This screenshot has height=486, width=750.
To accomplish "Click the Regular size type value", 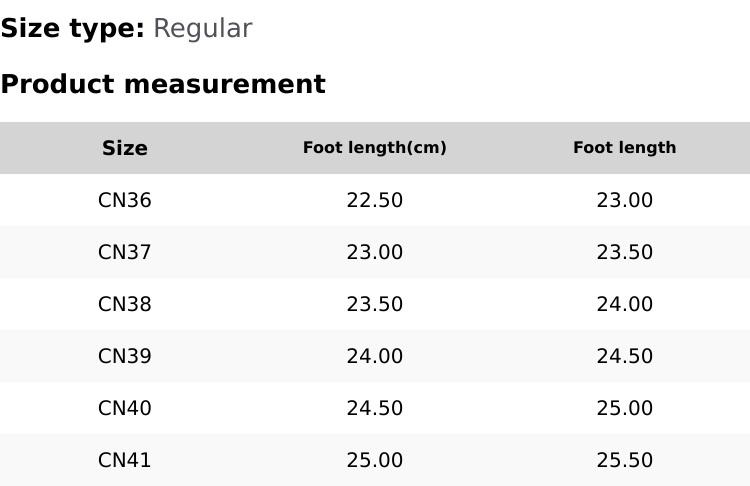I will 202,28.
